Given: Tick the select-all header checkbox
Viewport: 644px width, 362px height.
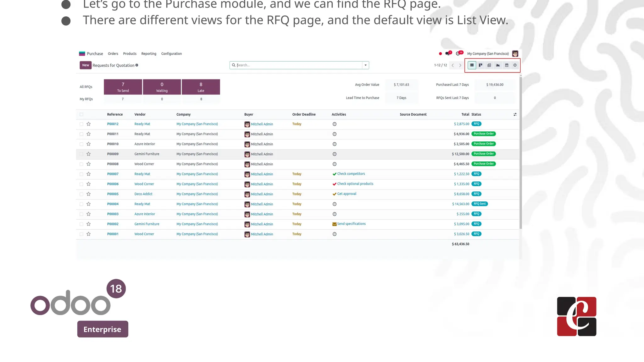Looking at the screenshot, I should [81, 114].
